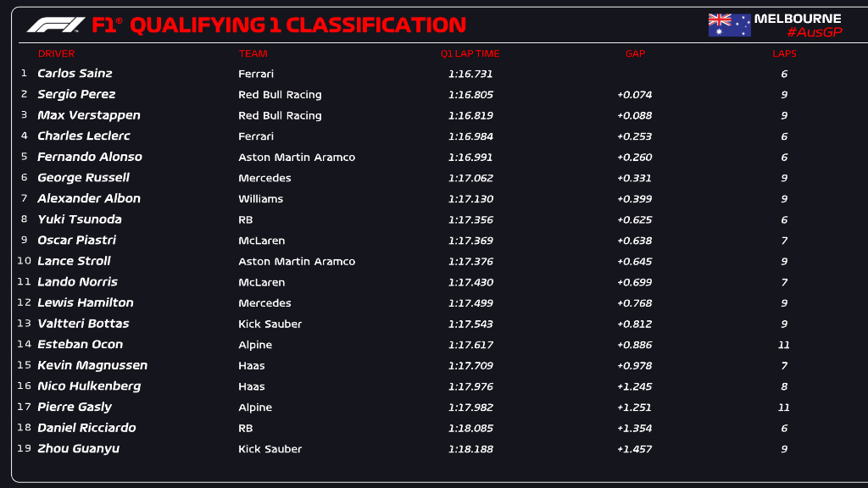Click the +0.625 gap for Tsunoda
The image size is (868, 488).
click(634, 219)
